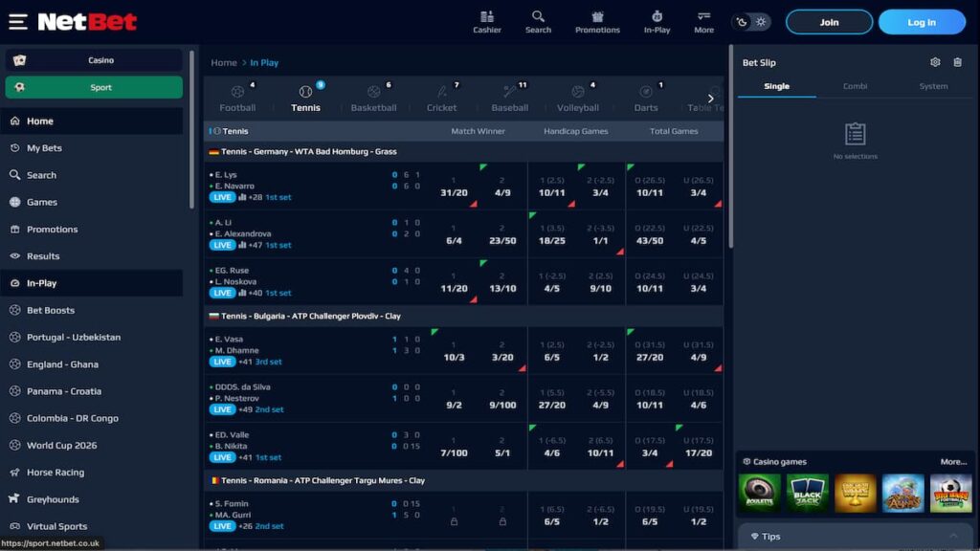
Task: Open Results in the sidebar
Action: click(92, 256)
